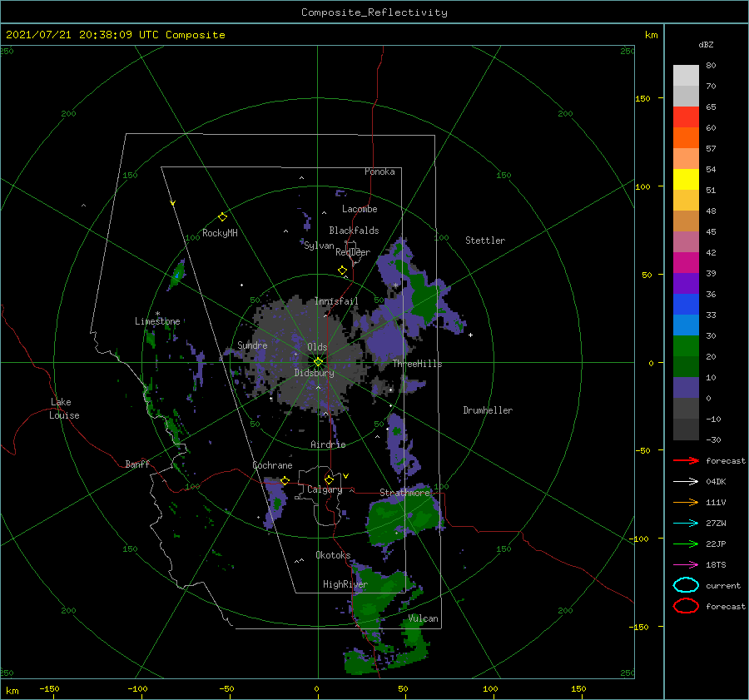Select the white 04DK arrow icon
The image size is (749, 700).
click(x=686, y=482)
